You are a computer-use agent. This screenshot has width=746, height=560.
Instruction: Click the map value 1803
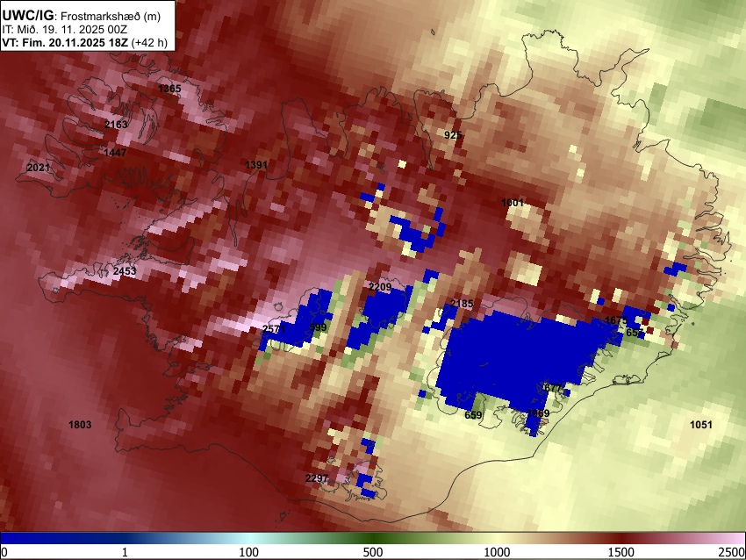pos(80,425)
